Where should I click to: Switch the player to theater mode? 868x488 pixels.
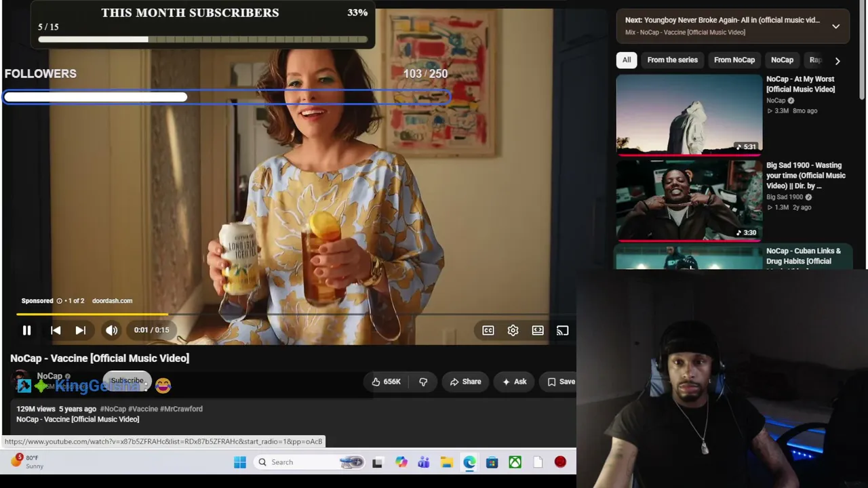538,330
